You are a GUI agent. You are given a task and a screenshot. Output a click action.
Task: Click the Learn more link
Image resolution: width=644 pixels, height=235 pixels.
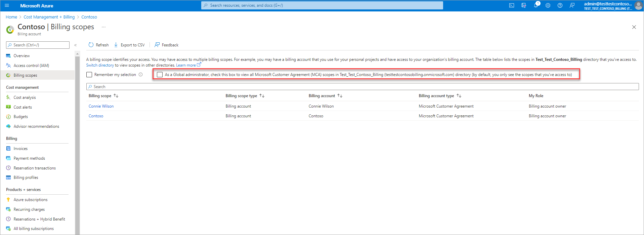point(188,65)
